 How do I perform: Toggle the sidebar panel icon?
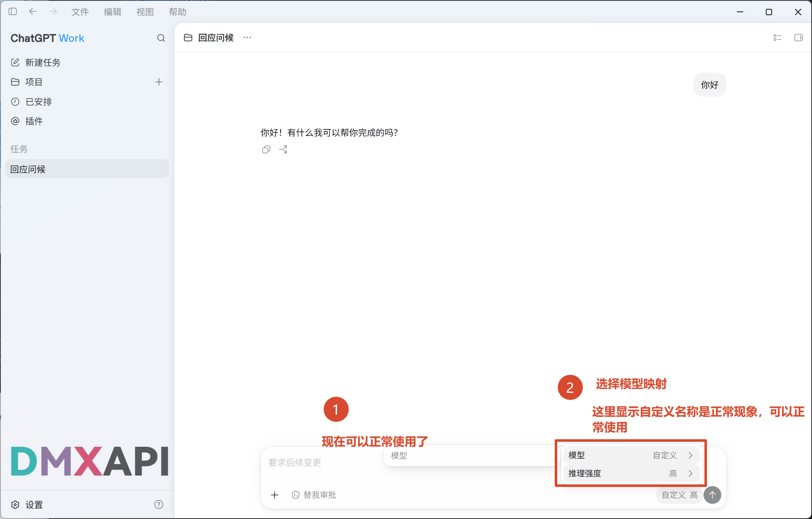[x=13, y=11]
